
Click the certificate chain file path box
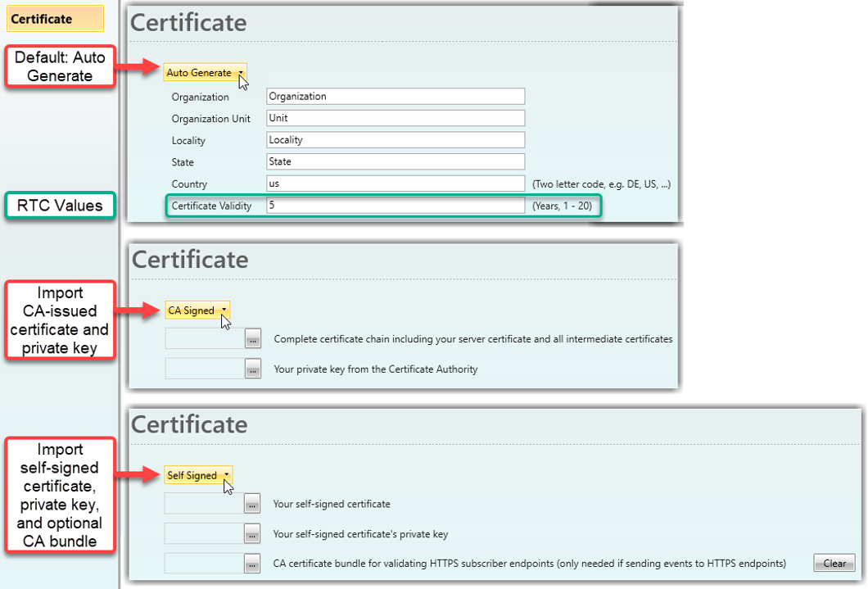pyautogui.click(x=205, y=339)
